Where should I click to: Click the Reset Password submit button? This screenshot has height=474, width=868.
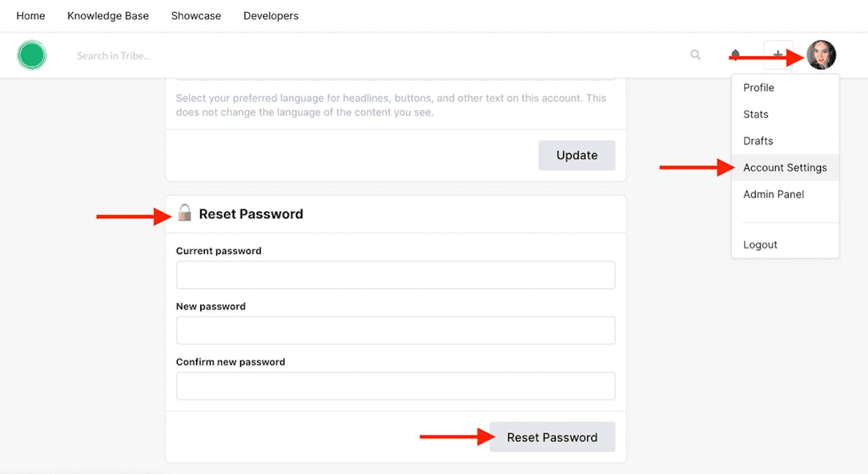552,437
